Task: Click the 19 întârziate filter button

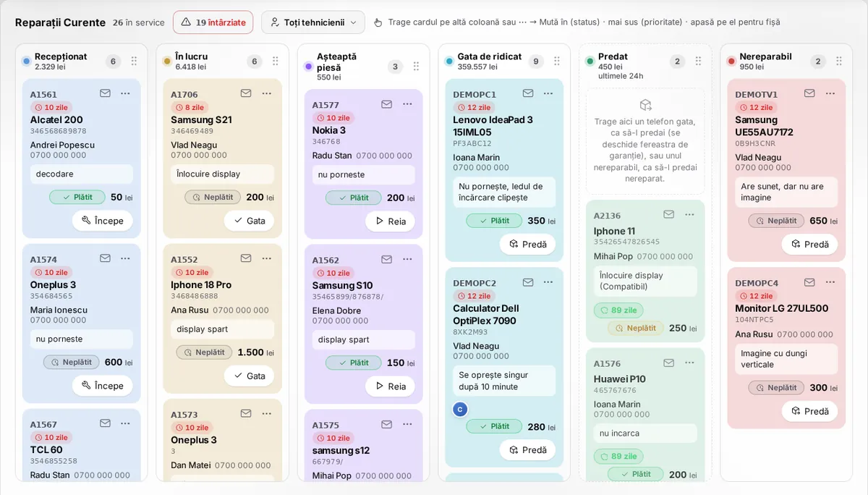Action: [213, 22]
